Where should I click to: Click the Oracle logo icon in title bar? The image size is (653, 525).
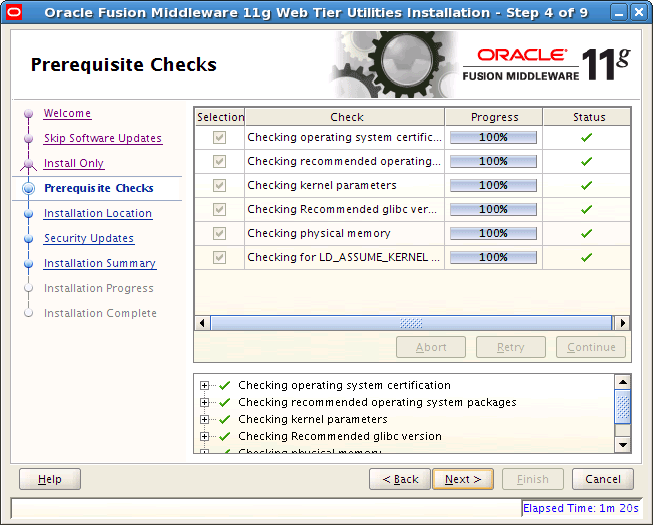(x=13, y=12)
